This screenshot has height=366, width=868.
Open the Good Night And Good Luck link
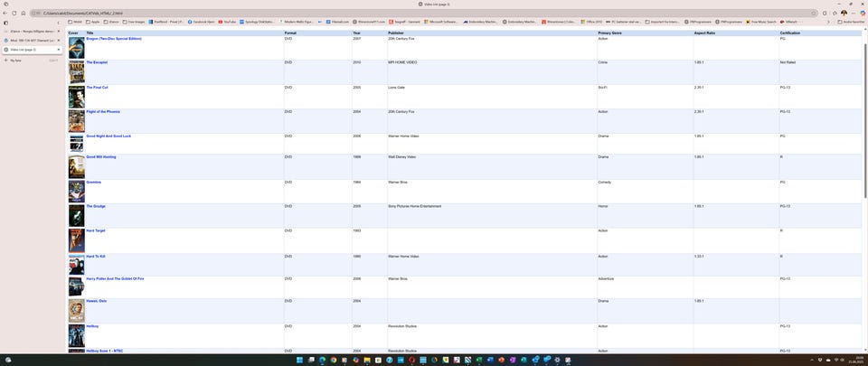(108, 136)
